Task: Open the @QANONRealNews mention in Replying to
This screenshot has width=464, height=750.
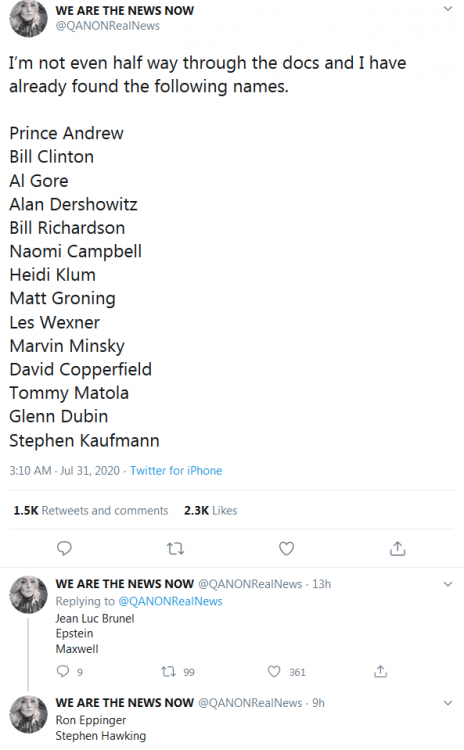Action: [170, 601]
